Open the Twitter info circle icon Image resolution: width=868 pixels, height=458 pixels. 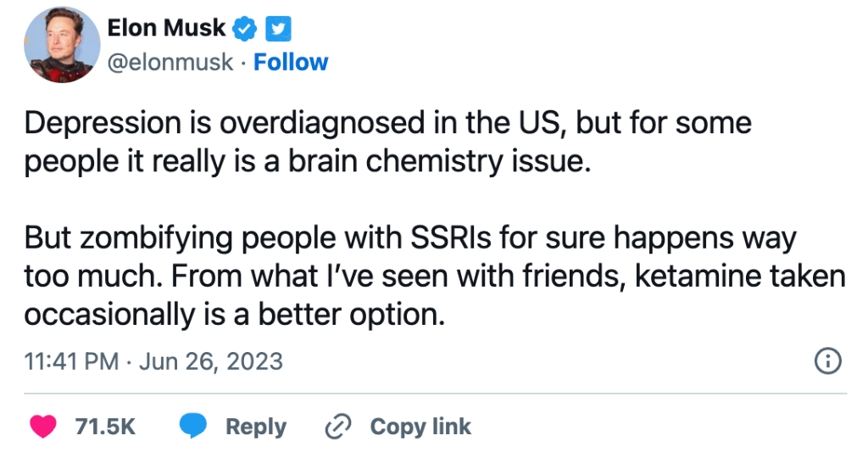click(827, 362)
